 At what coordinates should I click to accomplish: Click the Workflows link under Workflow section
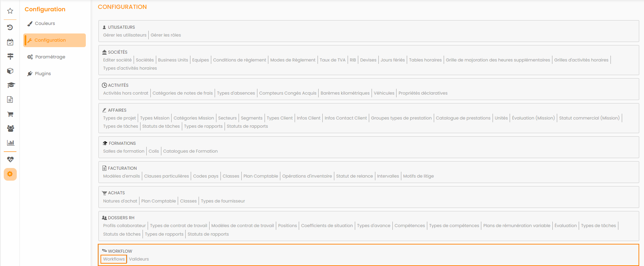pos(114,259)
